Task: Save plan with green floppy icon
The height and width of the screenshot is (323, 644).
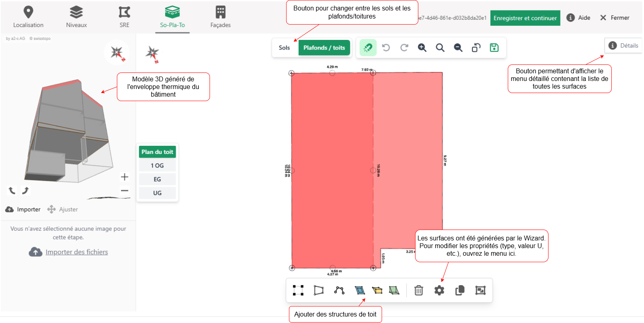Action: tap(494, 48)
